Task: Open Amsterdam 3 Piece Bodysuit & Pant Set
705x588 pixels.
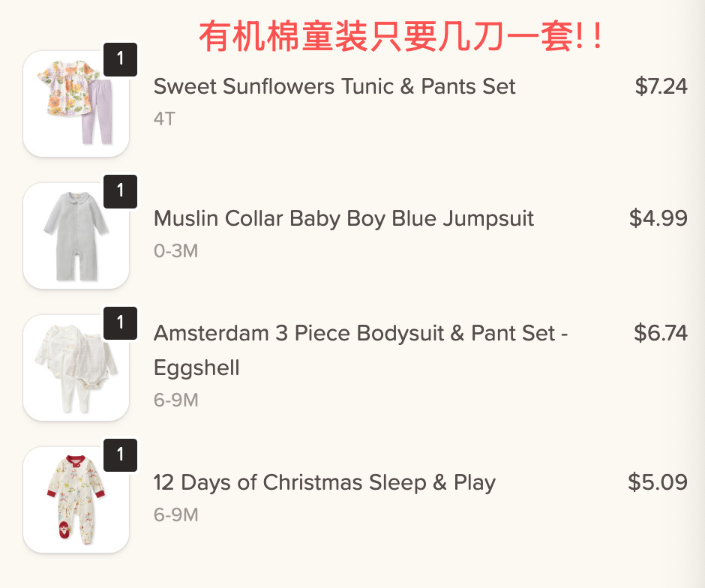Action: [360, 334]
